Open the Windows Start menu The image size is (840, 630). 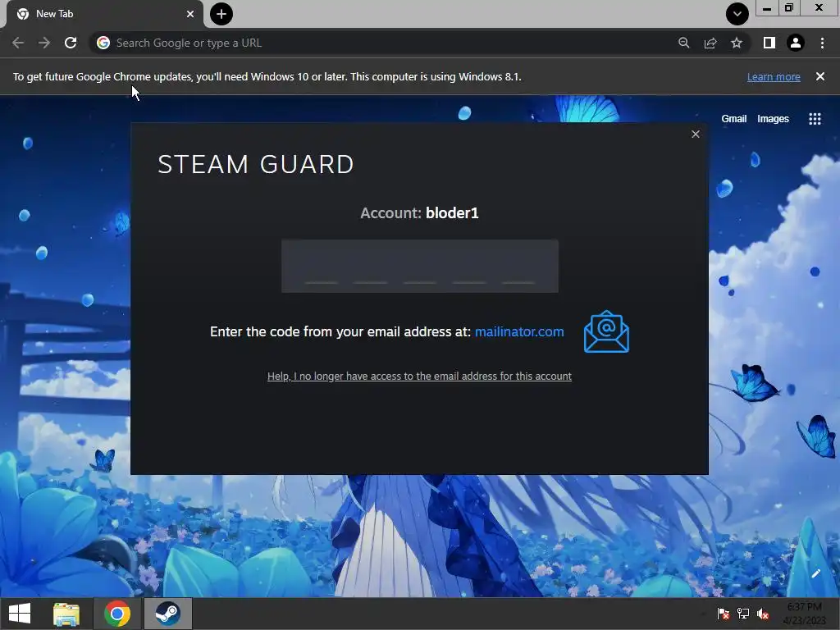20,614
